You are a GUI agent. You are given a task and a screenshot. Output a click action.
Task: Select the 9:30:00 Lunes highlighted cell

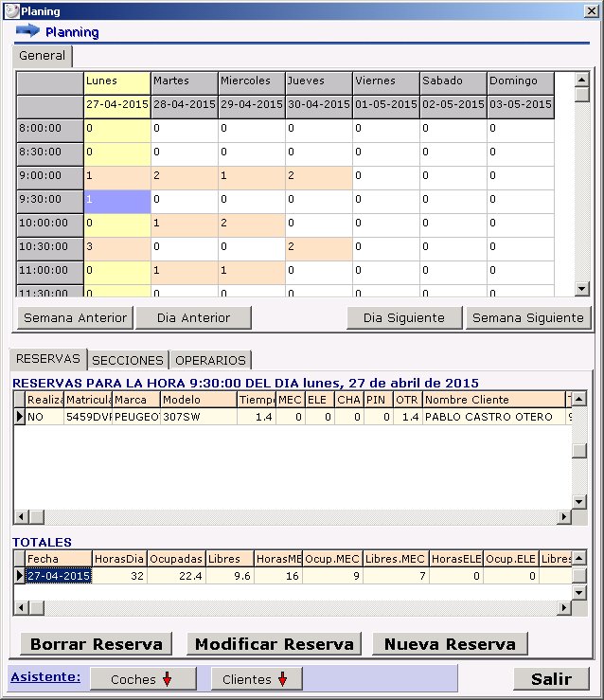point(117,202)
